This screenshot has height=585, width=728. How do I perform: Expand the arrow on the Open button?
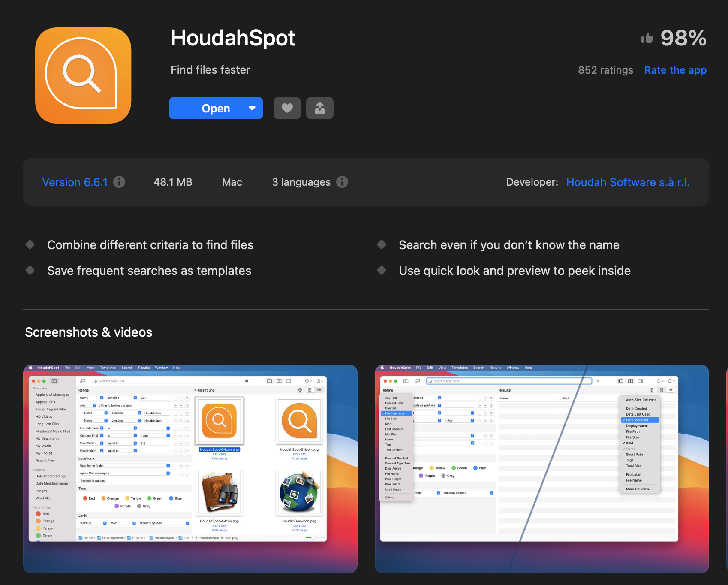253,108
